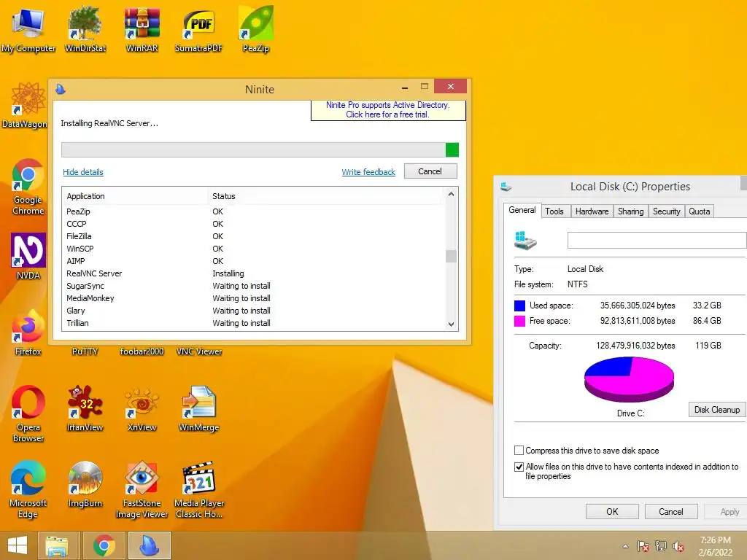Click the Ninite install progress bar

click(260, 149)
